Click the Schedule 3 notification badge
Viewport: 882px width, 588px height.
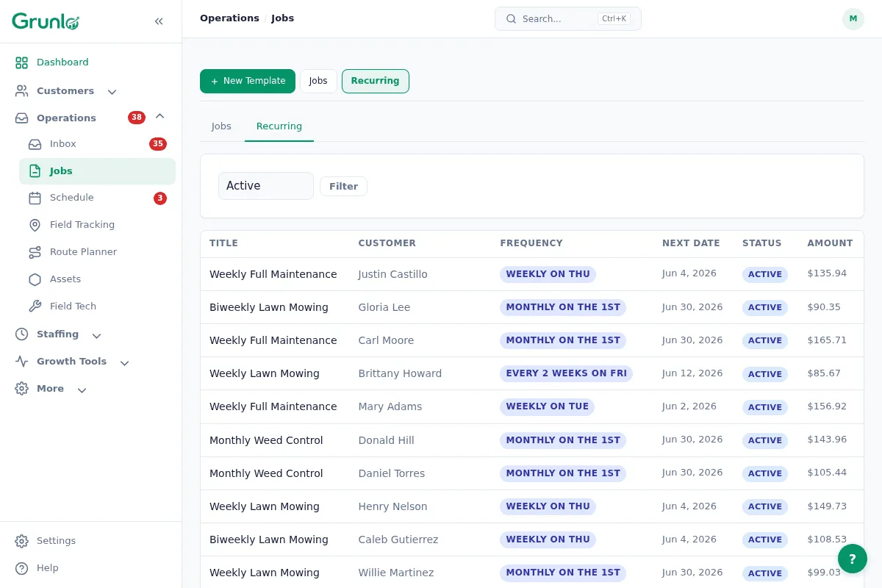pyautogui.click(x=160, y=198)
